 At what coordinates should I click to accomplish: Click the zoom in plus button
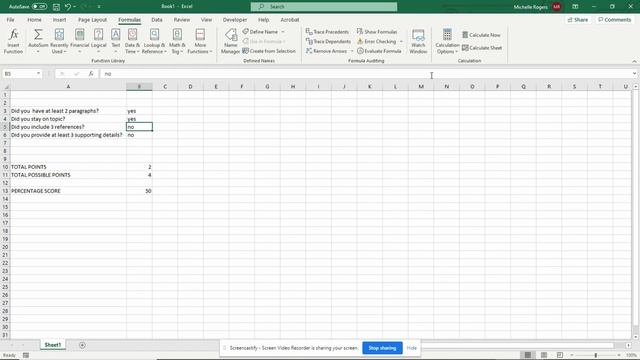[x=619, y=355]
